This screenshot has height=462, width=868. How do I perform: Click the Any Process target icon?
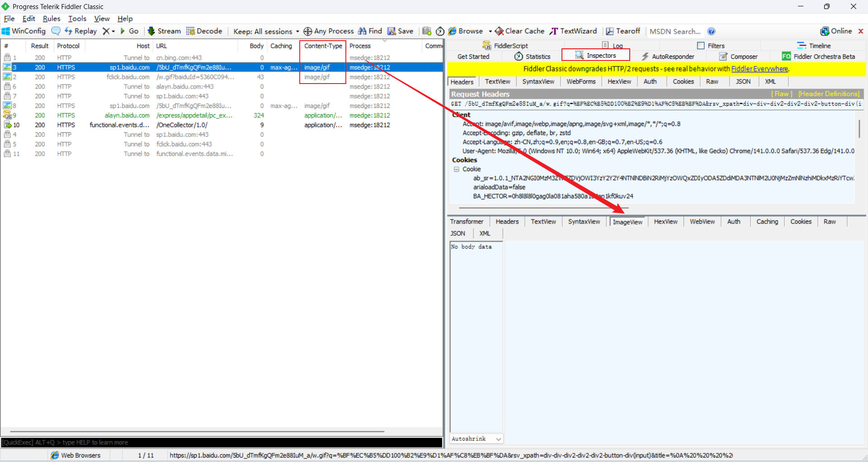tap(308, 31)
